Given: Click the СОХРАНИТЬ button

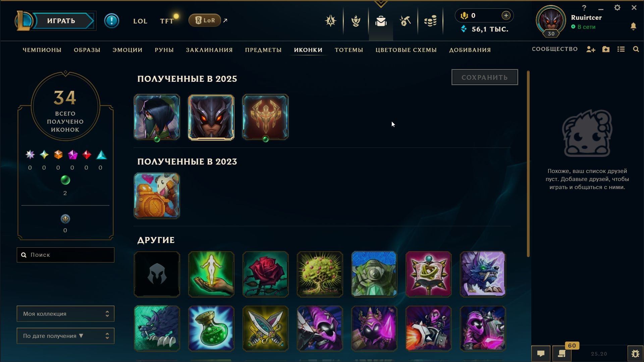Looking at the screenshot, I should point(485,77).
